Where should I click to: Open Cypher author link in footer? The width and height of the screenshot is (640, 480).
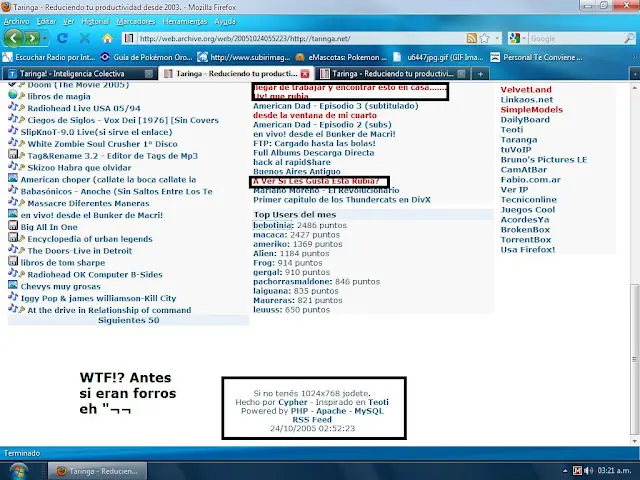[293, 402]
